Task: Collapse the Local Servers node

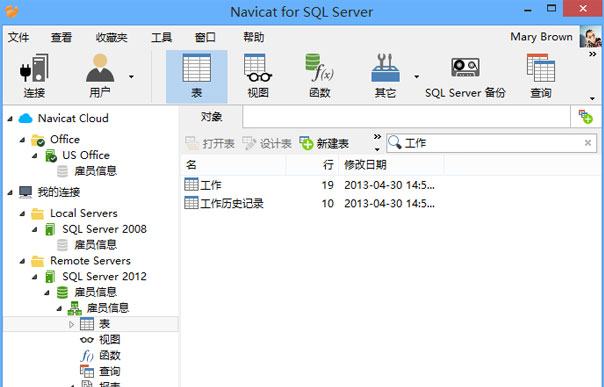Action: [x=22, y=214]
